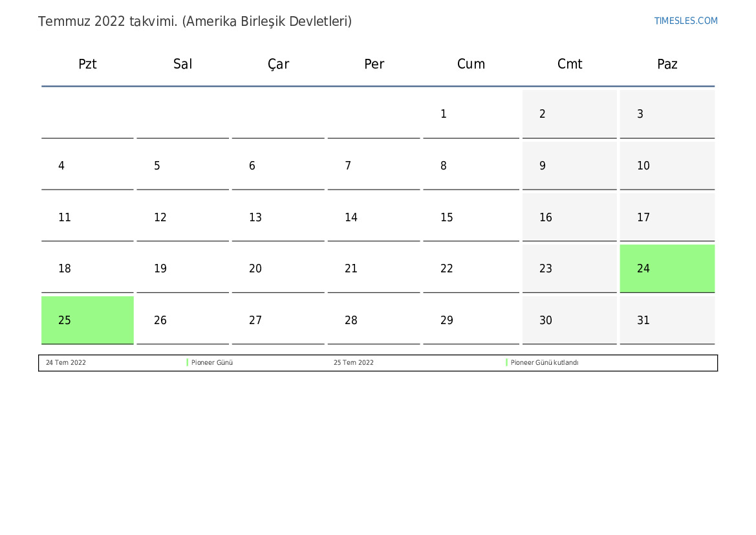Image resolution: width=756 pixels, height=535 pixels.
Task: Click date 31 at calendar end
Action: click(x=643, y=321)
